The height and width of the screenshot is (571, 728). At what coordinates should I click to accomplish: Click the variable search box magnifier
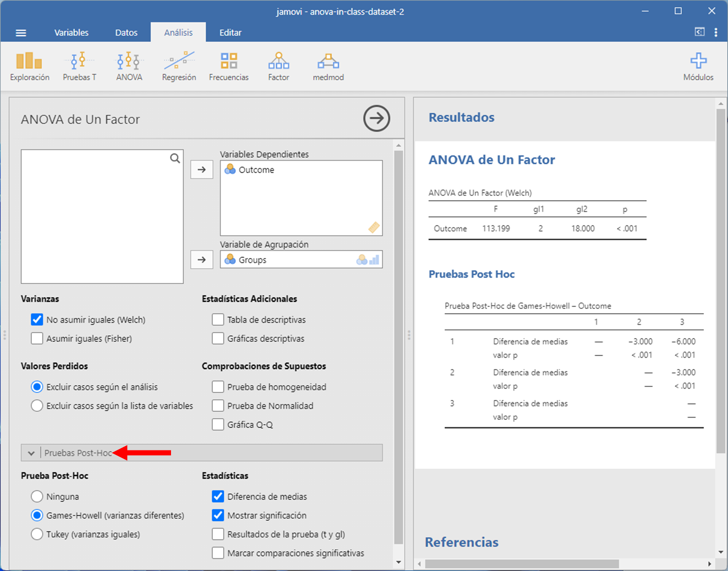(174, 158)
